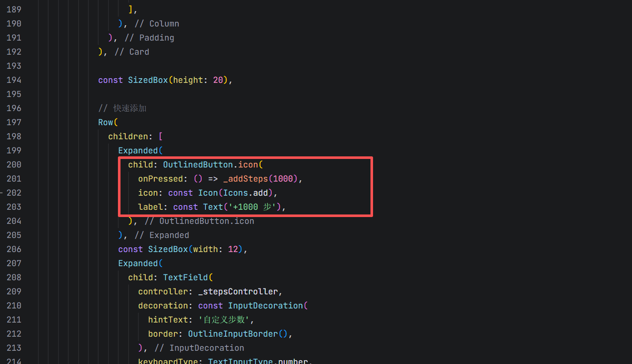Click the 'decoration:' property name

pos(165,305)
